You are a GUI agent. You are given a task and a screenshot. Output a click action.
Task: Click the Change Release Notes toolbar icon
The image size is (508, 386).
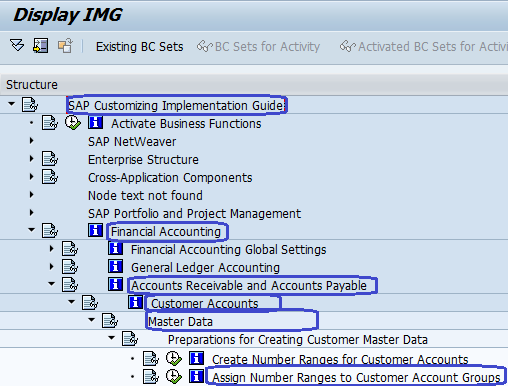[x=65, y=46]
